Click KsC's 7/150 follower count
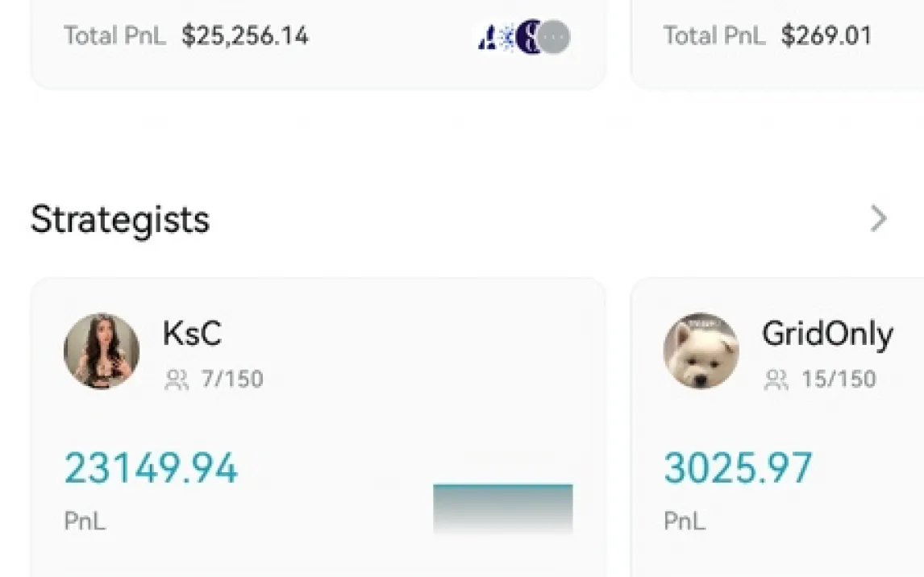Viewport: 924px width, 577px height. coord(232,379)
